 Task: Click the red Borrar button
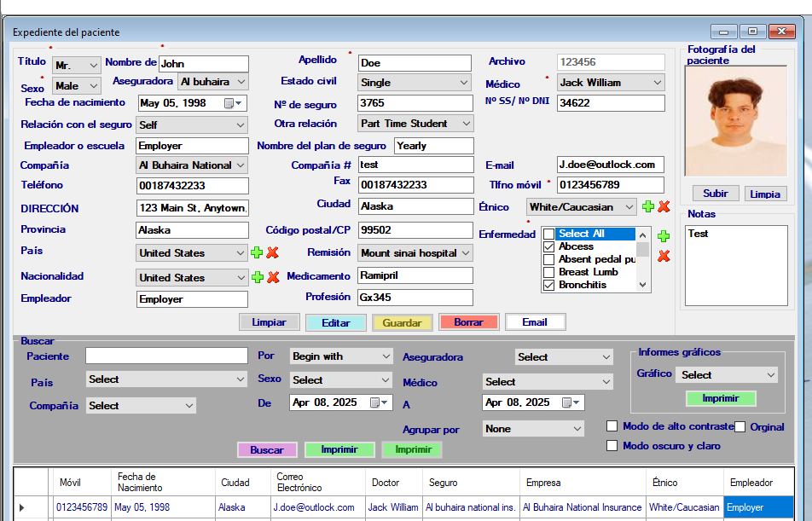click(468, 322)
